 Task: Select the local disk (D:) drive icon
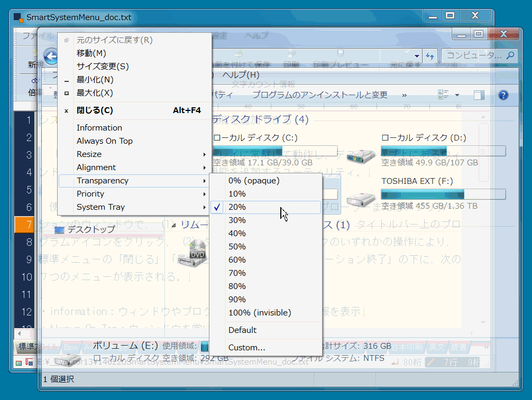tap(360, 156)
